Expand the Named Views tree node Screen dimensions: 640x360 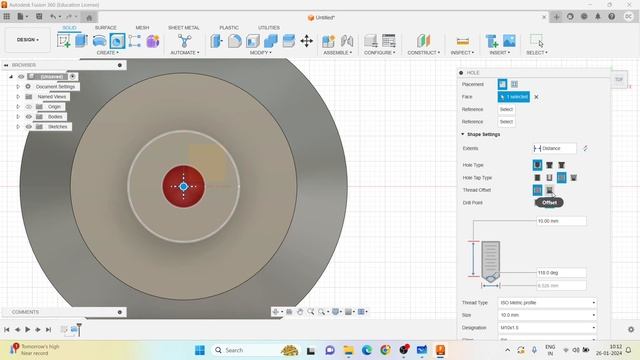coord(18,97)
